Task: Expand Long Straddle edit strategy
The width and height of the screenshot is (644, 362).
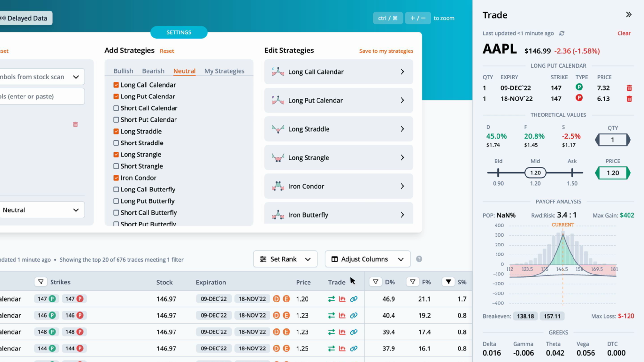Action: click(339, 129)
